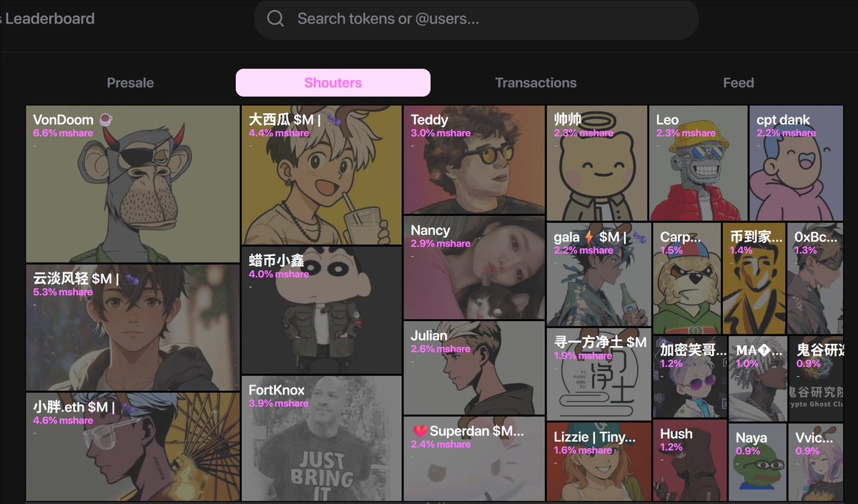This screenshot has width=858, height=504.
Task: Select the Shouters tab
Action: 333,83
